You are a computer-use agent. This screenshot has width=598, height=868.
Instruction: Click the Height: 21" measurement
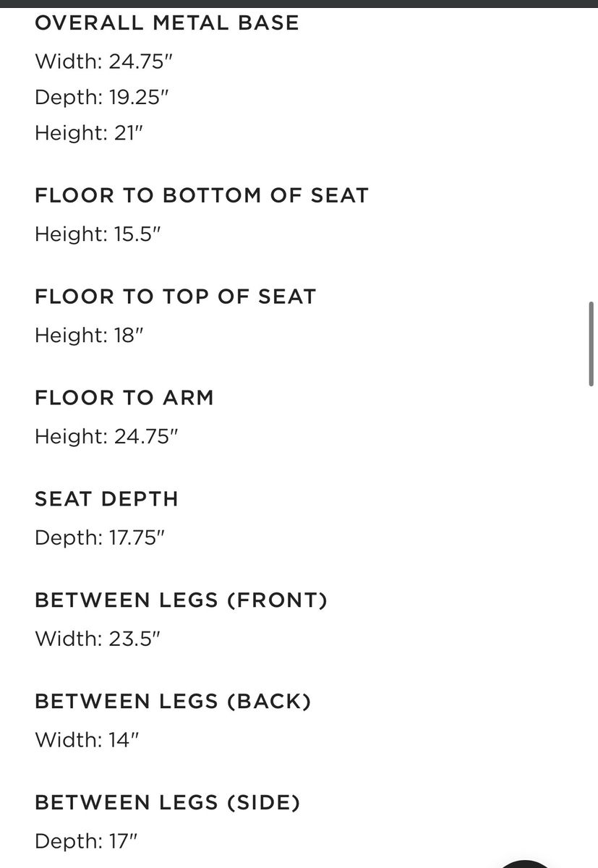click(x=85, y=133)
